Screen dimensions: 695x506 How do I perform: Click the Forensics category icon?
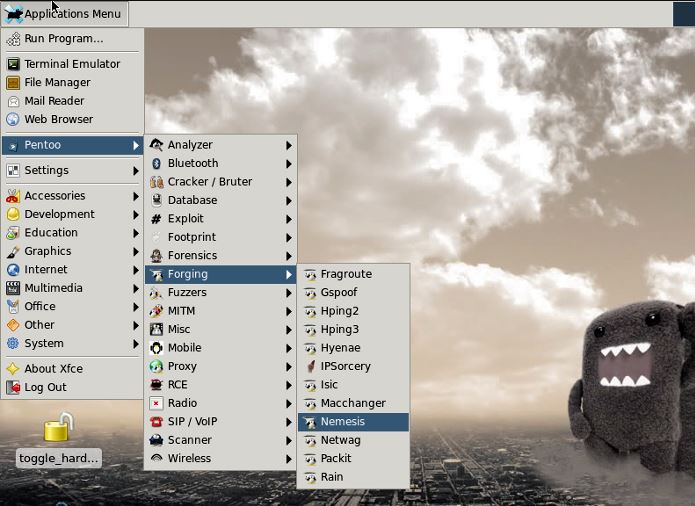point(156,256)
